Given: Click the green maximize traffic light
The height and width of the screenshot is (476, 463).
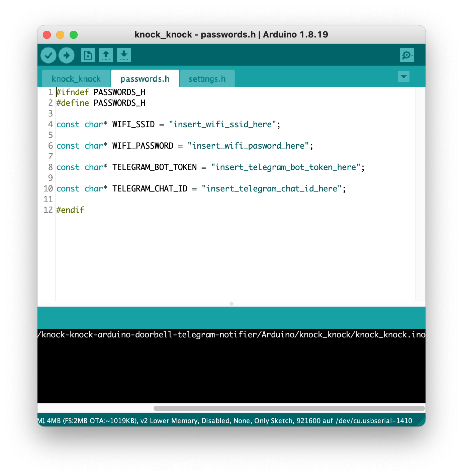Looking at the screenshot, I should (74, 34).
